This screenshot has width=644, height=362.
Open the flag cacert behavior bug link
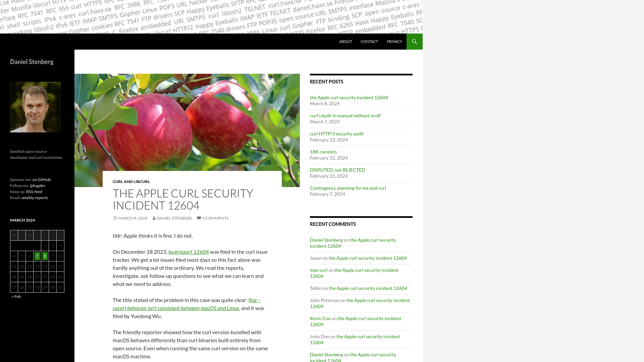tap(186, 304)
